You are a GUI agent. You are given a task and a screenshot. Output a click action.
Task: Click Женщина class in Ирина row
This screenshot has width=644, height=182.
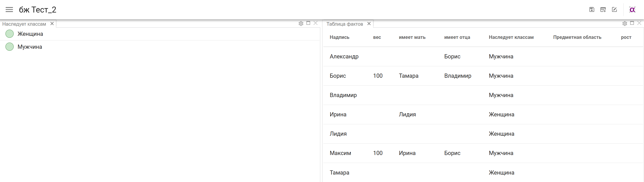501,115
